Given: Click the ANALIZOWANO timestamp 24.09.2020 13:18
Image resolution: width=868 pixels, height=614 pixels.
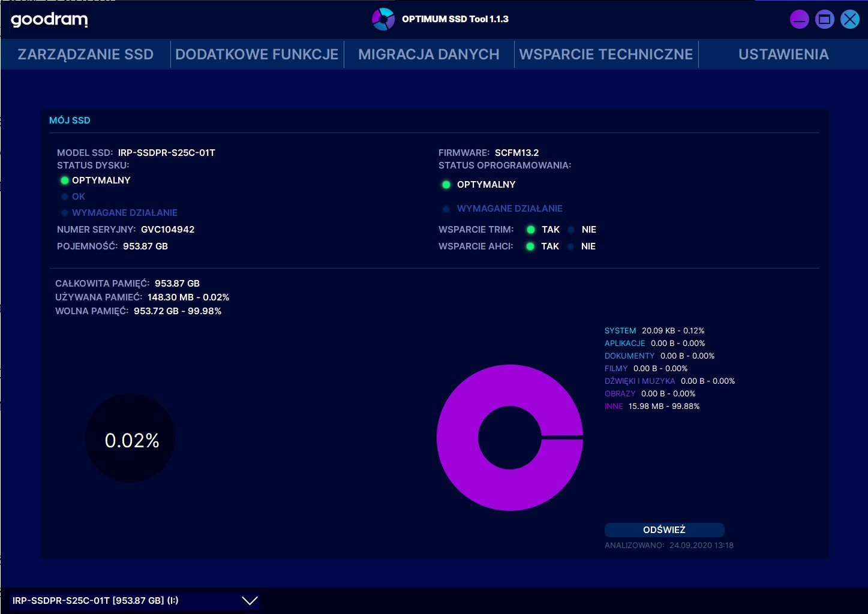Looking at the screenshot, I should pyautogui.click(x=701, y=546).
